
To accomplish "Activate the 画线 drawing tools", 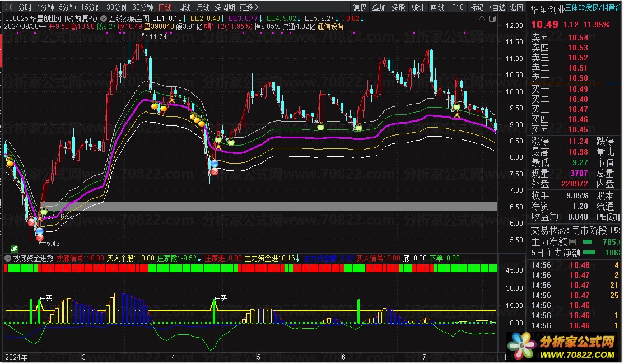I will point(438,7).
